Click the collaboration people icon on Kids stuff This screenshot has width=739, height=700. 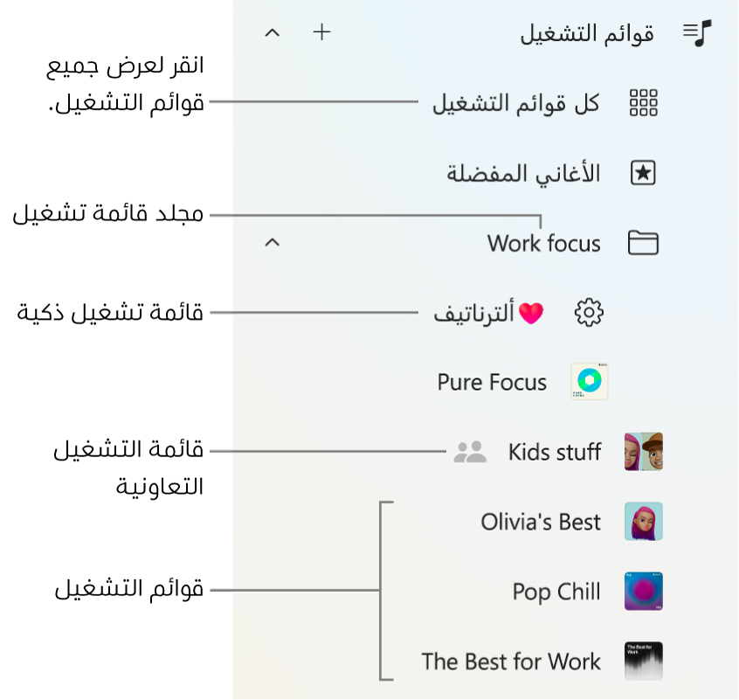[469, 452]
